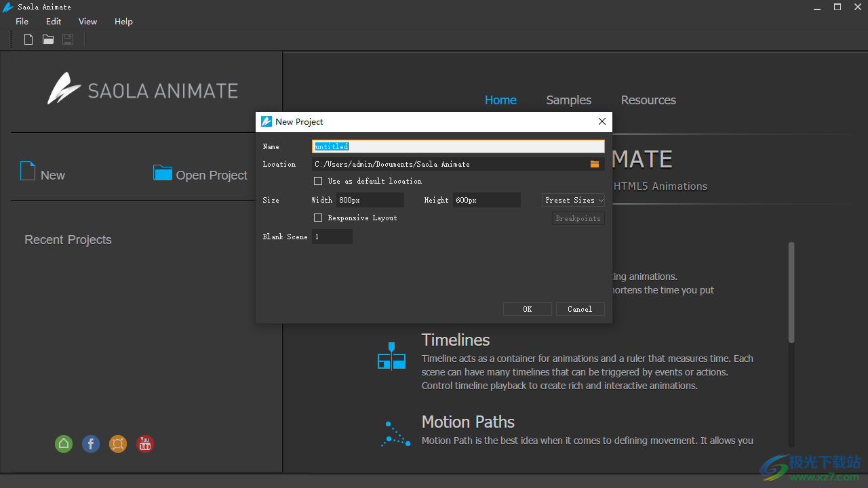The width and height of the screenshot is (868, 488).
Task: Open the Help menu
Action: click(x=123, y=21)
